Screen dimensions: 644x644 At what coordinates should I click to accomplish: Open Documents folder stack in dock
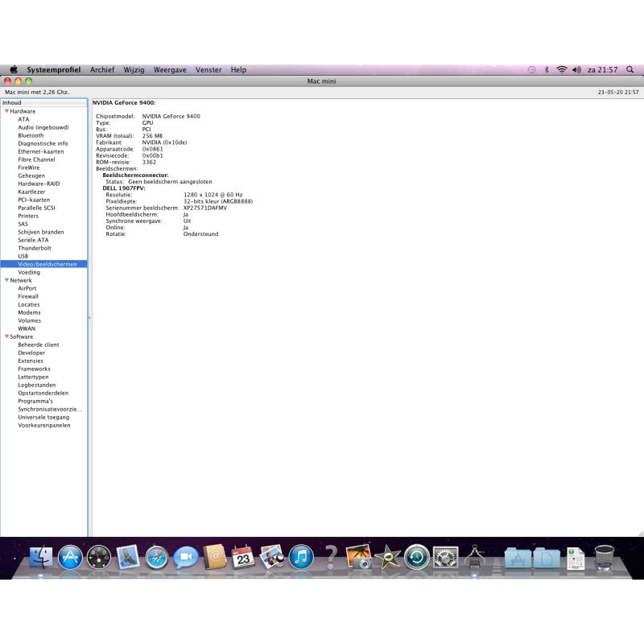point(547,558)
